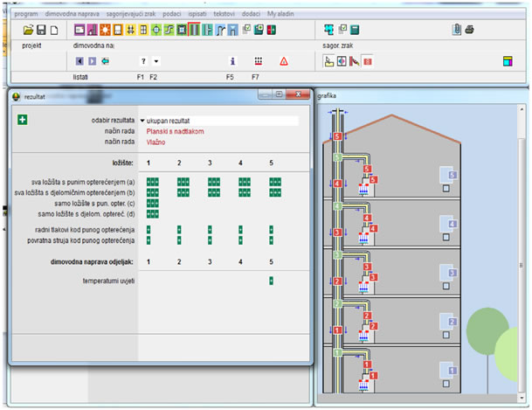
Task: Toggle the checkbox below room 3 in graphic
Action: (x=446, y=286)
